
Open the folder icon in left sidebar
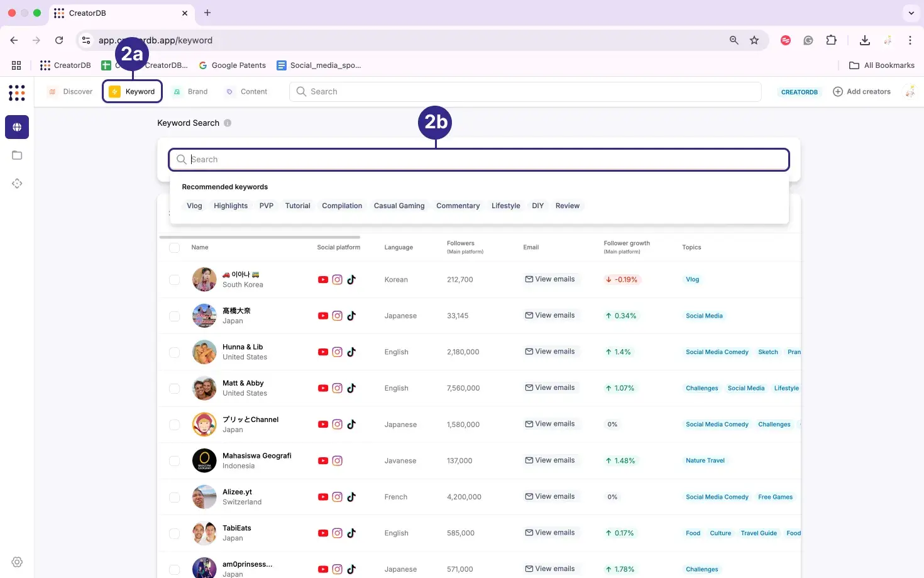click(x=17, y=155)
